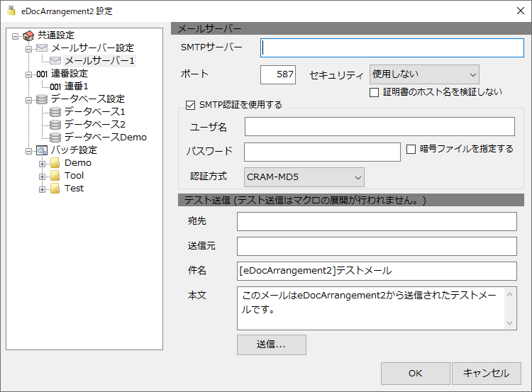
Task: Select the データベース1 database icon
Action: (55, 111)
